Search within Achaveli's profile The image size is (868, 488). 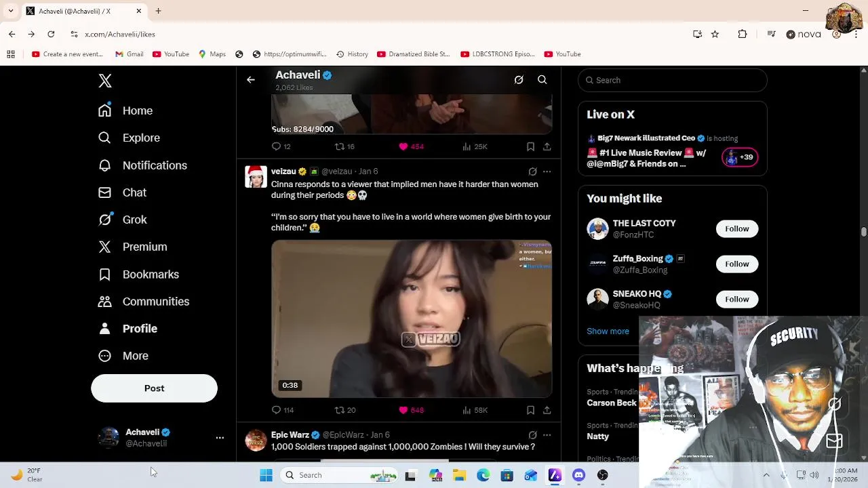pyautogui.click(x=542, y=80)
